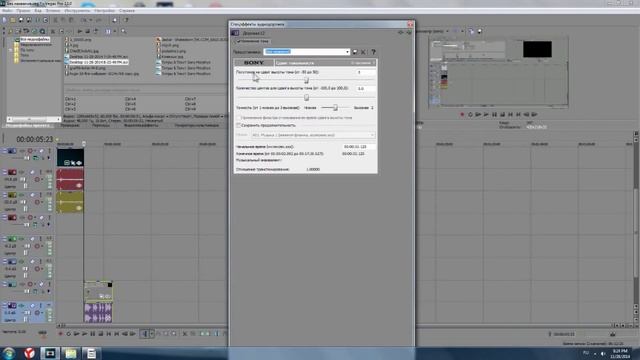640x360 pixels.
Task: Click the timecode display 00:00:05:23
Action: (x=35, y=140)
